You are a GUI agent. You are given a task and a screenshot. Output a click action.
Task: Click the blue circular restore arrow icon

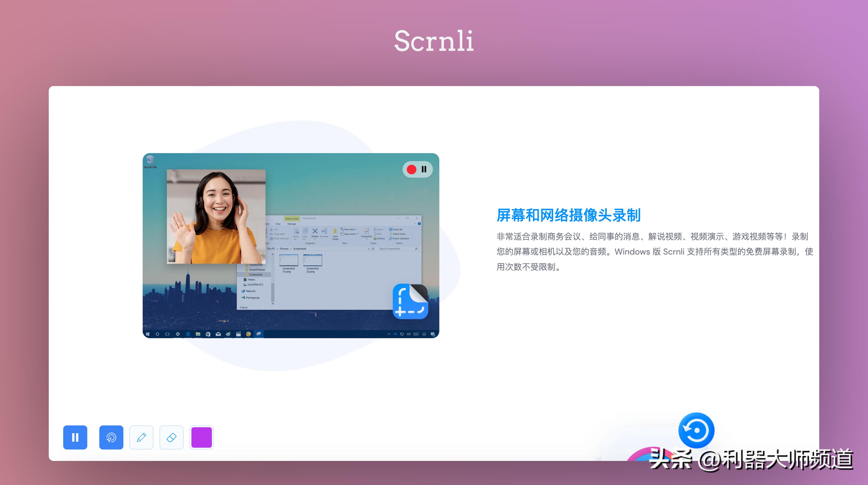(x=696, y=430)
